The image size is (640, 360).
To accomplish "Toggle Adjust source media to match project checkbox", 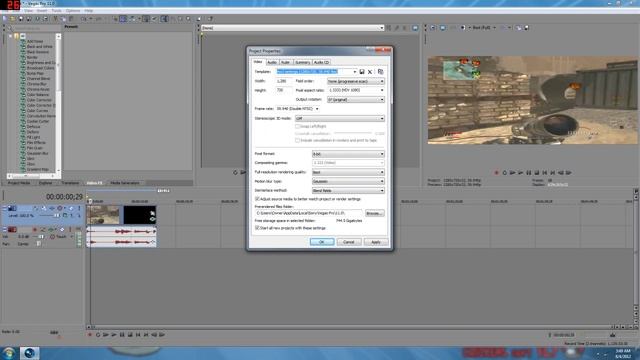I will (x=257, y=199).
